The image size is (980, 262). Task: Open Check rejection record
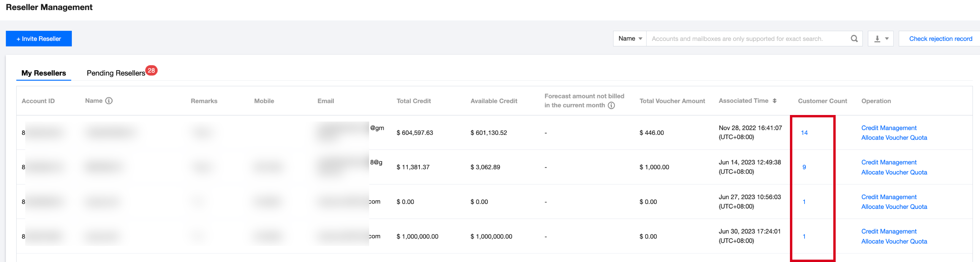(940, 39)
